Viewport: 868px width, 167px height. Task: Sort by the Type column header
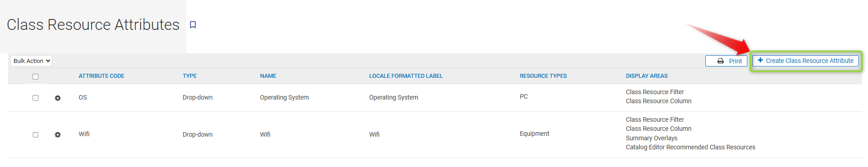click(189, 76)
